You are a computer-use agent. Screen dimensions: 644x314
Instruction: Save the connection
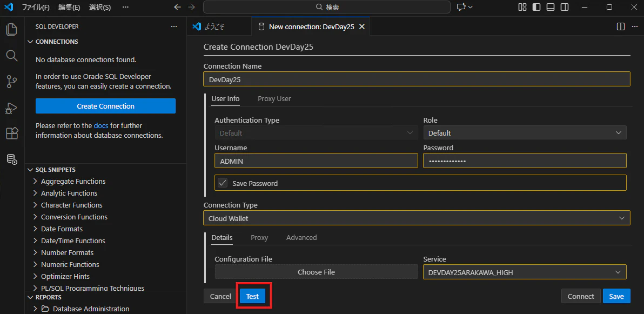point(616,296)
